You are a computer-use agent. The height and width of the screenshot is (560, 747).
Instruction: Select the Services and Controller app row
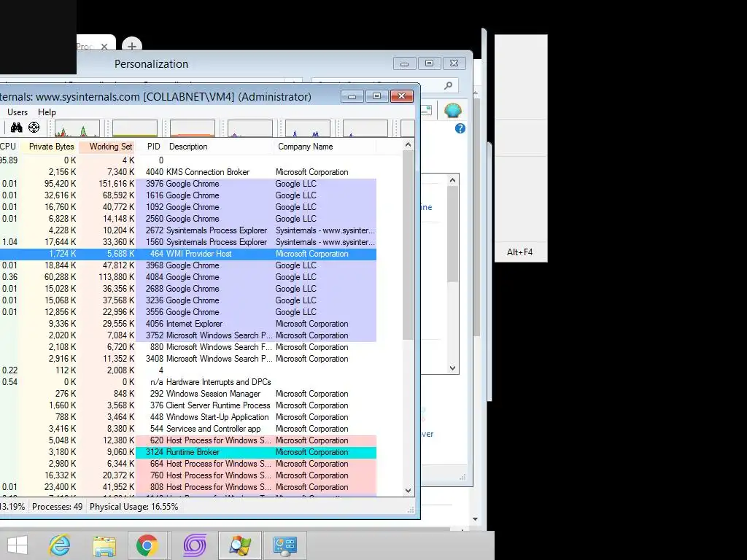[x=188, y=429]
